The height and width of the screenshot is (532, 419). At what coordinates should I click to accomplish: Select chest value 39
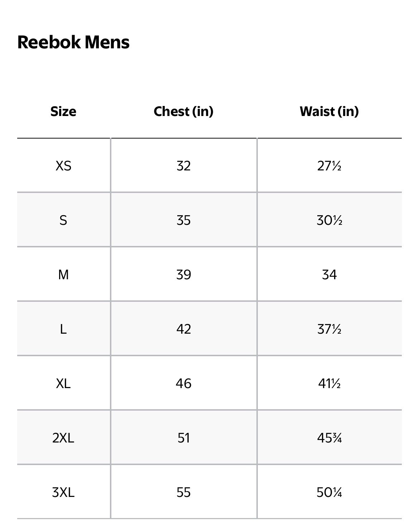pyautogui.click(x=184, y=275)
